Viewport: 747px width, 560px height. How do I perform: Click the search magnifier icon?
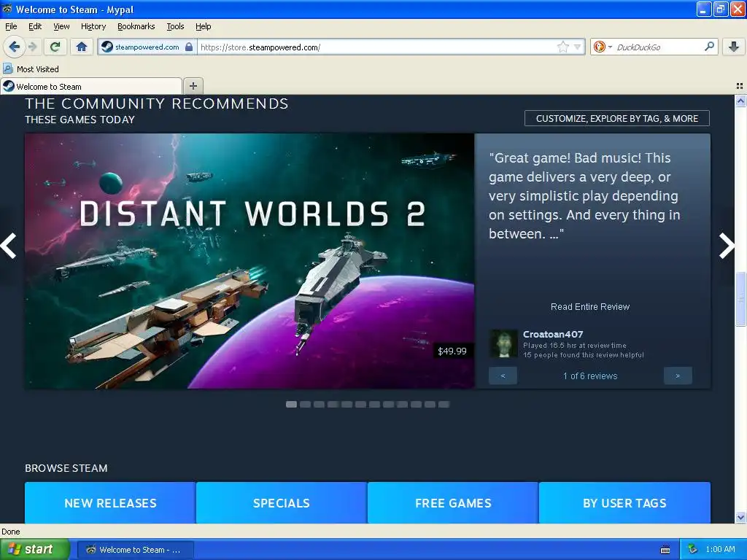(709, 47)
